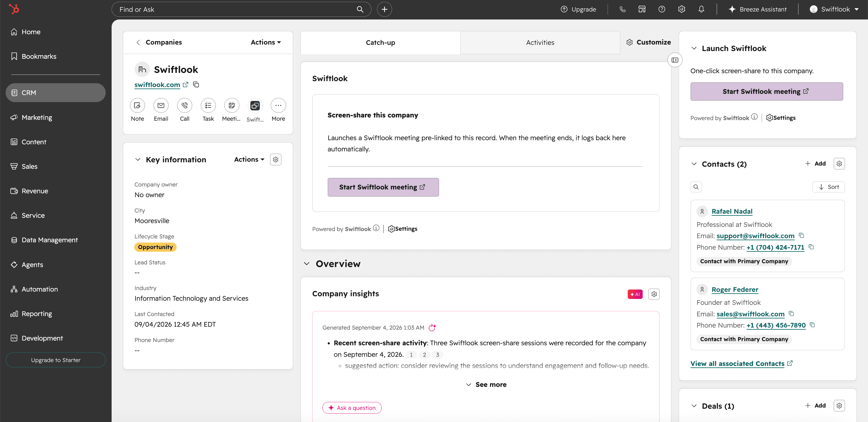This screenshot has height=422, width=868.
Task: Click Upgrade to Starter button
Action: (x=56, y=360)
